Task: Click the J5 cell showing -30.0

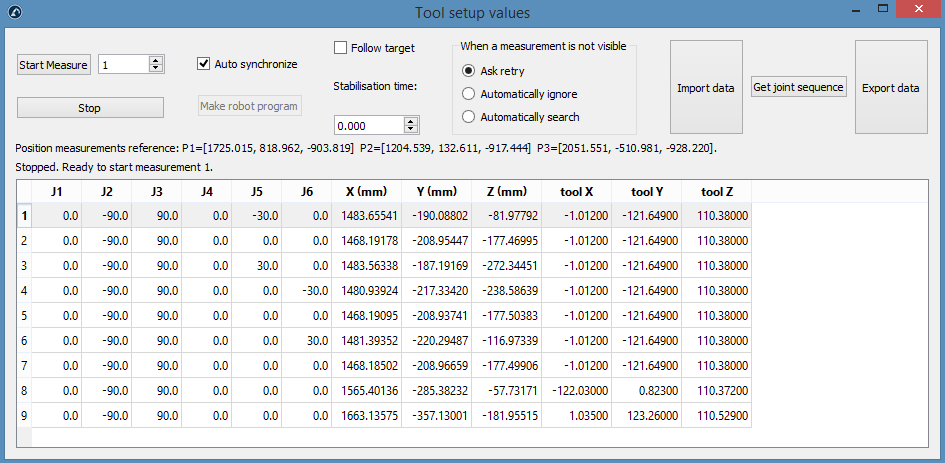Action: pos(256,215)
